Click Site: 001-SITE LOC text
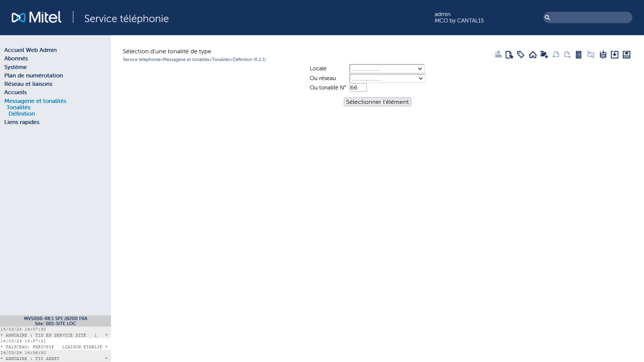644x362 pixels. (x=55, y=323)
